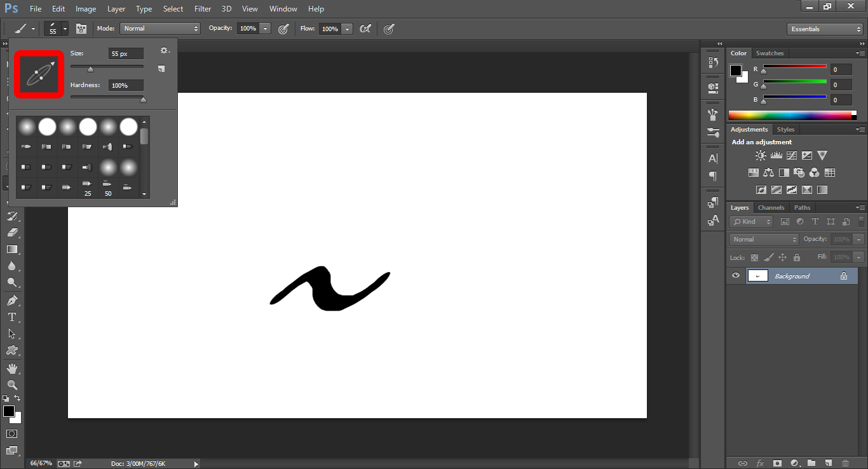The height and width of the screenshot is (469, 868).
Task: Toggle filter for pixel layers
Action: (x=785, y=222)
